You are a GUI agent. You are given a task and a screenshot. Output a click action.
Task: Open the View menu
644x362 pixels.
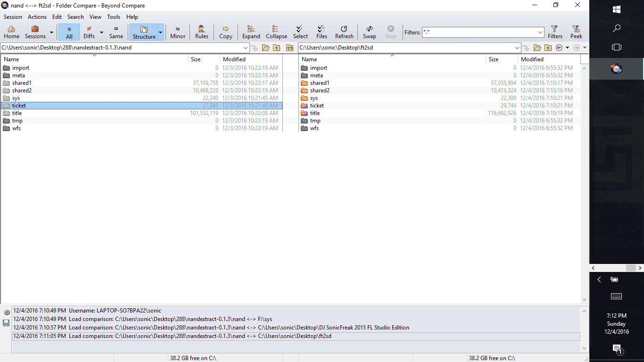tap(96, 17)
